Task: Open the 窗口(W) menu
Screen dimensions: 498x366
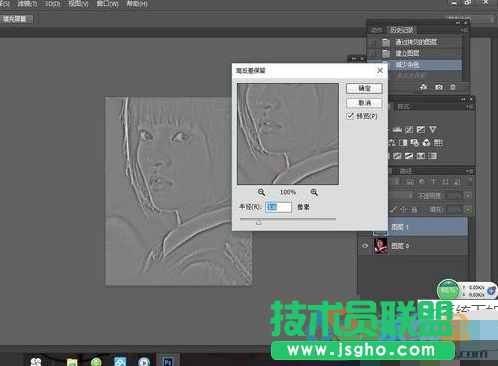Action: pyautogui.click(x=107, y=4)
